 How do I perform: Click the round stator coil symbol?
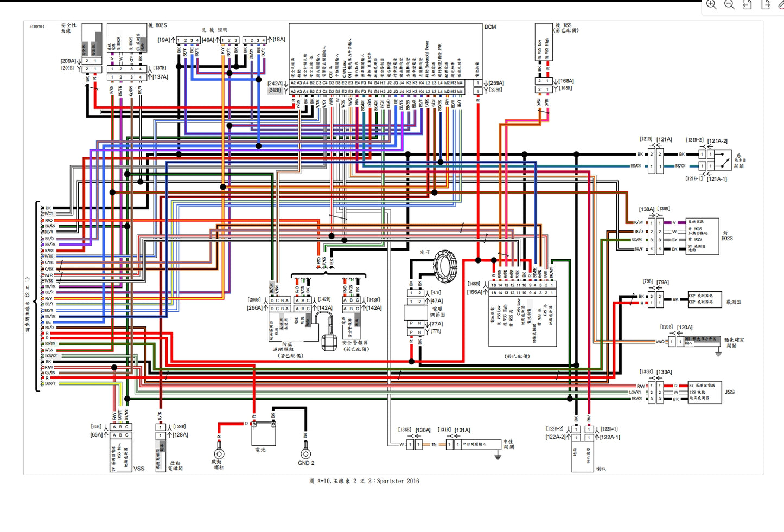point(445,266)
